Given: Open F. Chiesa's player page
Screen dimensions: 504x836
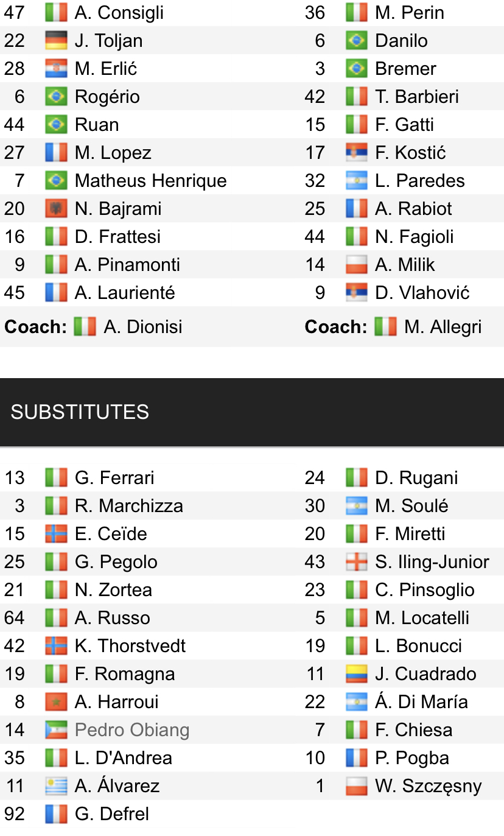Looking at the screenshot, I should [413, 730].
